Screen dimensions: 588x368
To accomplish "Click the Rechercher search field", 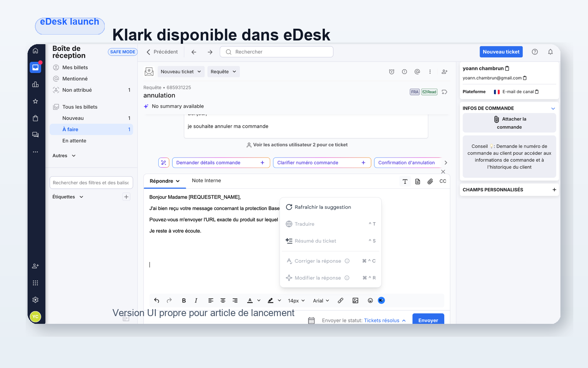I will tap(276, 52).
